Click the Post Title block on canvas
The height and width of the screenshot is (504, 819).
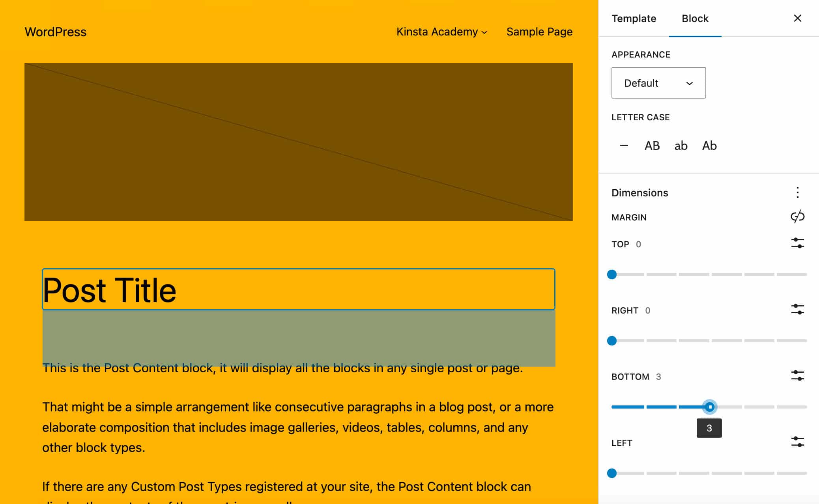click(298, 289)
